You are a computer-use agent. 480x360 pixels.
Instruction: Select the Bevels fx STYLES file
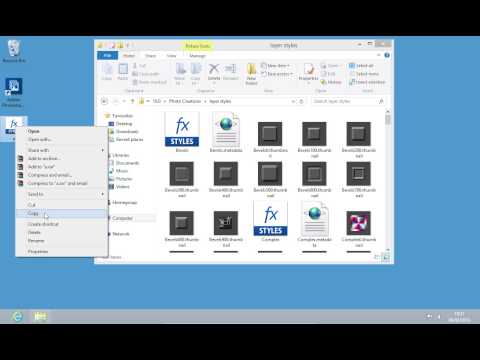(x=182, y=129)
